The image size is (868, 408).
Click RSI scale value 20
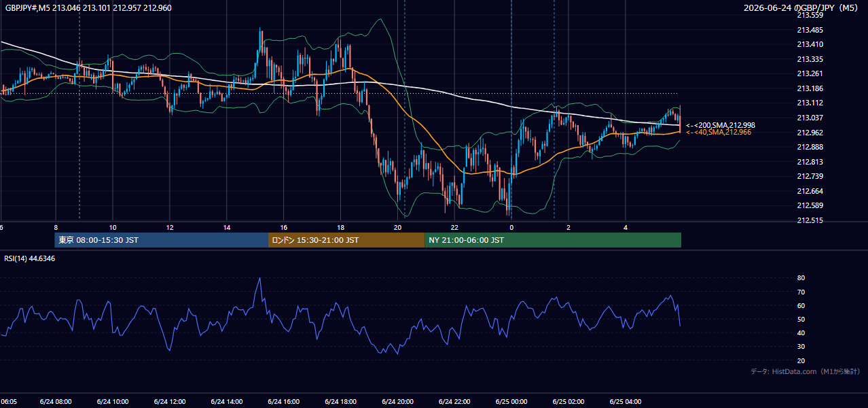[x=801, y=360]
